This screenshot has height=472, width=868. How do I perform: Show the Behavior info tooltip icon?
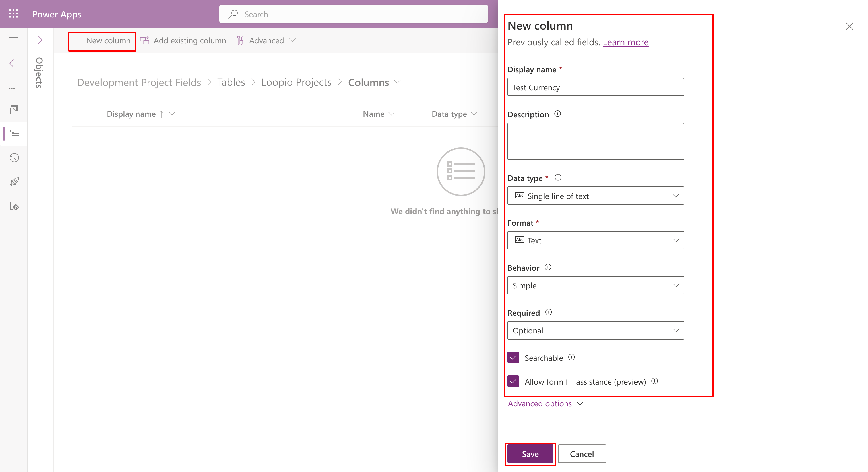pyautogui.click(x=548, y=267)
